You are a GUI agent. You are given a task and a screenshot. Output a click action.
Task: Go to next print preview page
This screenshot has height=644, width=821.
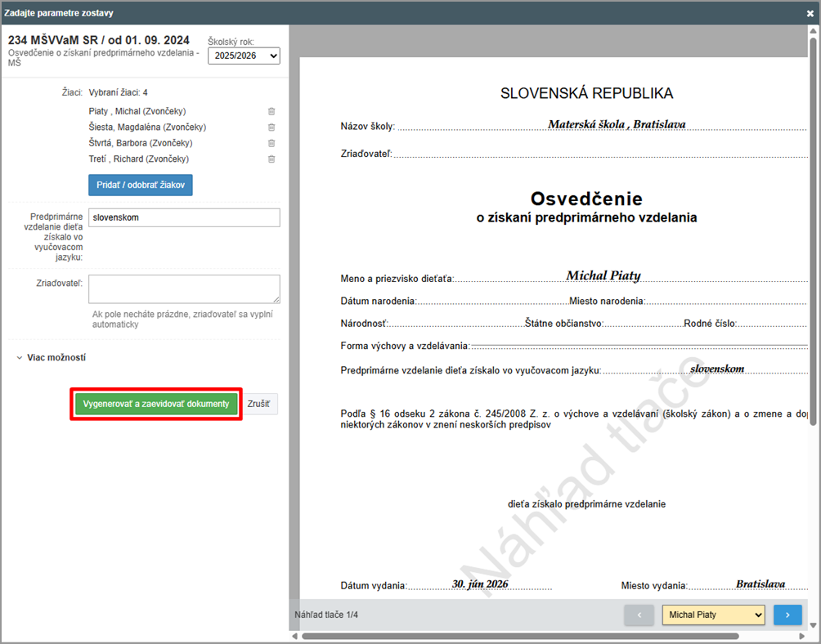click(x=787, y=615)
